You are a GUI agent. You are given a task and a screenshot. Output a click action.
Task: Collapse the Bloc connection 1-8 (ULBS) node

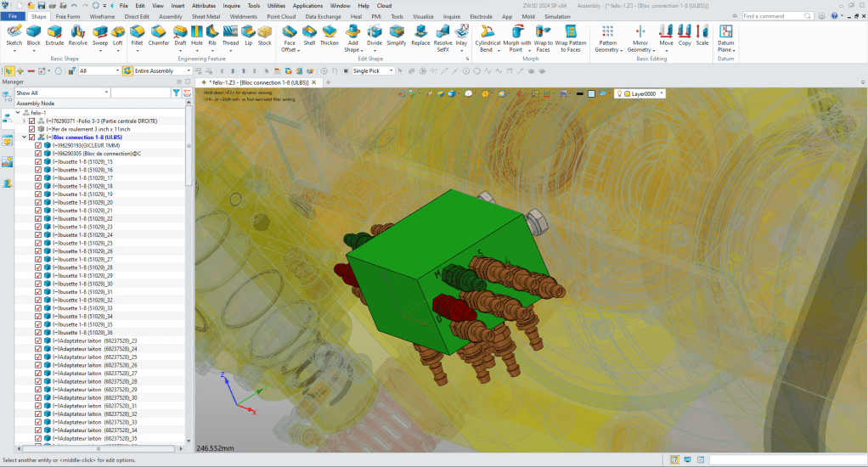point(24,137)
